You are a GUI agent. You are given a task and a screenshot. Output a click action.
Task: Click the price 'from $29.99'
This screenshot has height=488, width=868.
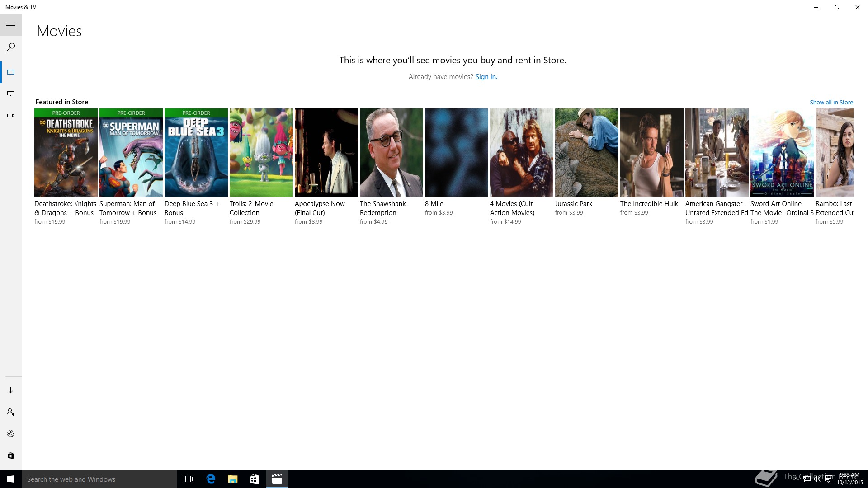[x=245, y=222]
